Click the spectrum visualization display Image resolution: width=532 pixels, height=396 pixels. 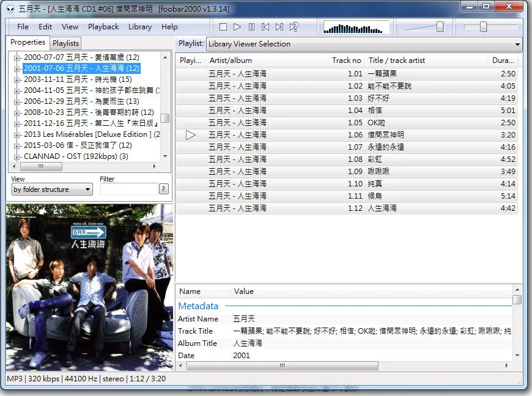point(356,28)
